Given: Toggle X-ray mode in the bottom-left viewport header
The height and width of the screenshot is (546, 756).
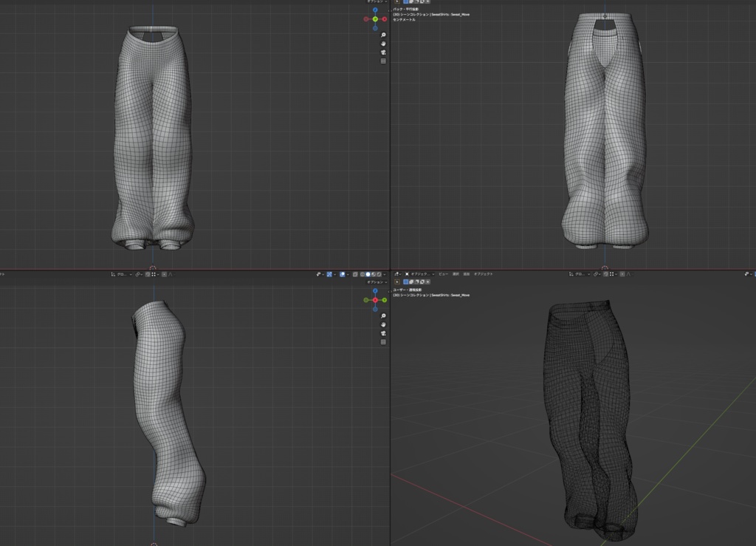Looking at the screenshot, I should [x=355, y=274].
